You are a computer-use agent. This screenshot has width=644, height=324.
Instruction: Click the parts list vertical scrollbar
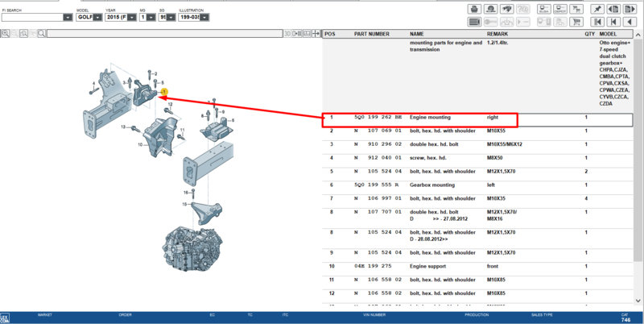638,168
